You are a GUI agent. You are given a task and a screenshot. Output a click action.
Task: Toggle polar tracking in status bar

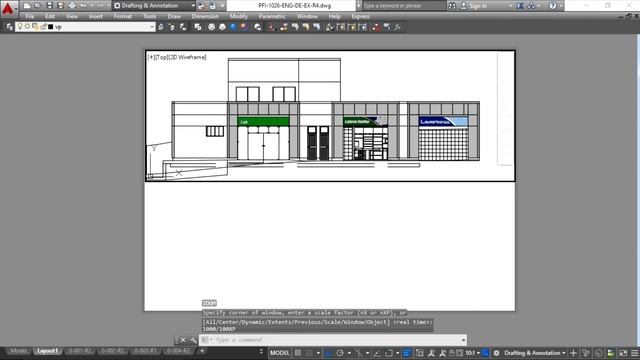point(340,353)
